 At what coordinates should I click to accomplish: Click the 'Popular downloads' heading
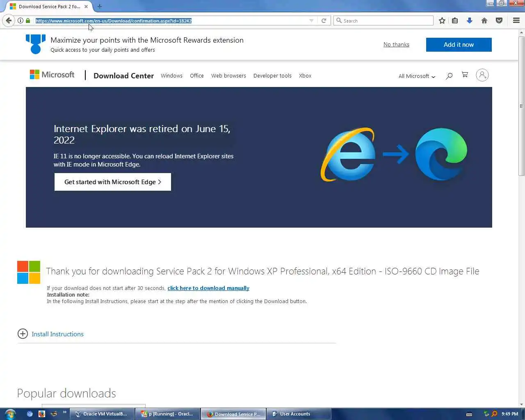click(x=66, y=393)
